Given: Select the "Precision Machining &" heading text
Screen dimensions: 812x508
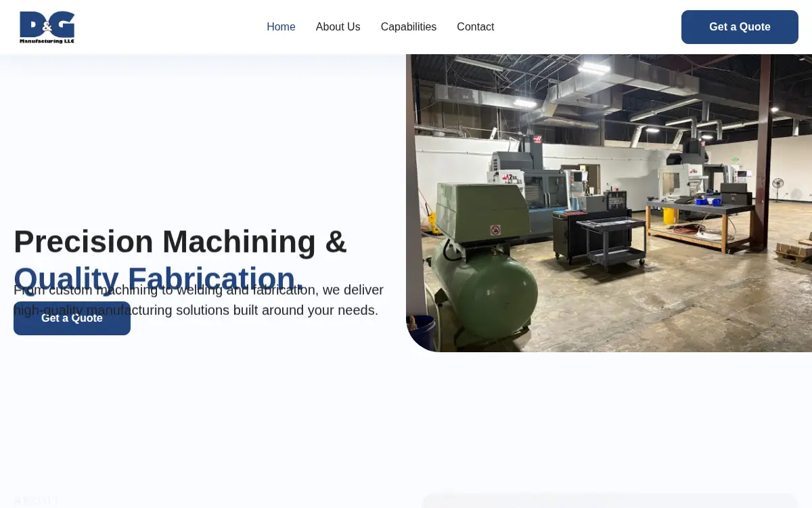Looking at the screenshot, I should (x=180, y=242).
